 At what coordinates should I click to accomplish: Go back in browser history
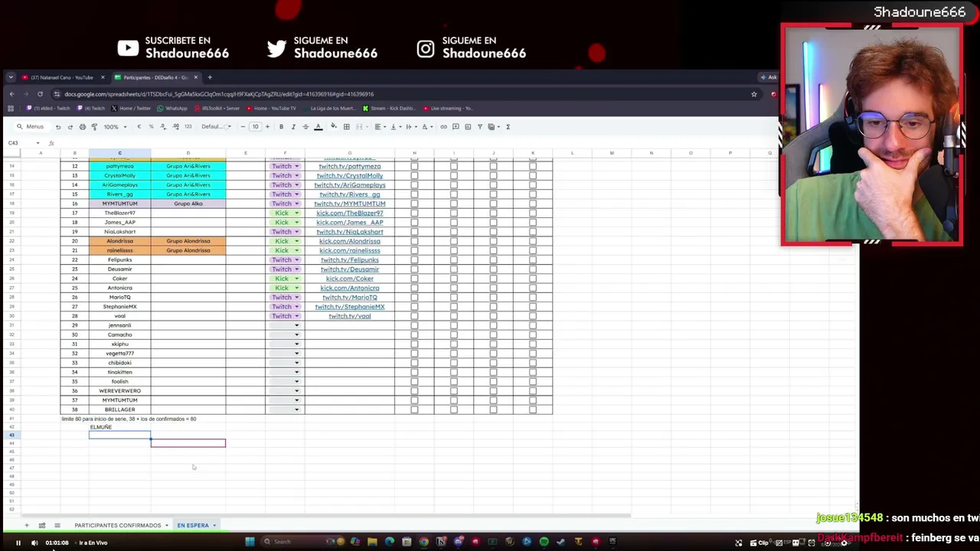(x=11, y=94)
